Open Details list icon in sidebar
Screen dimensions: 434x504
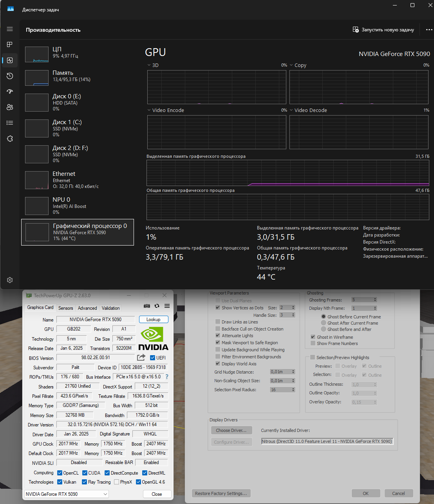point(10,123)
